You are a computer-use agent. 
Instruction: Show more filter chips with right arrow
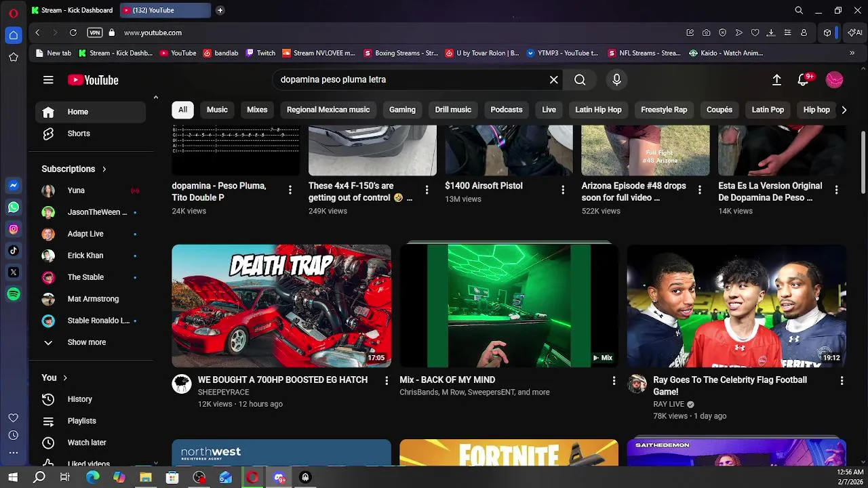point(844,110)
